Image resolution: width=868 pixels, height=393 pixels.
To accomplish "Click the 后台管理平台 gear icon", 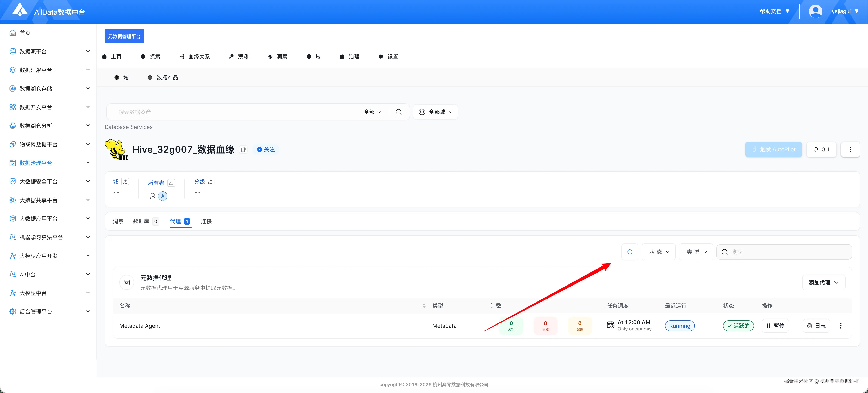I will [13, 311].
